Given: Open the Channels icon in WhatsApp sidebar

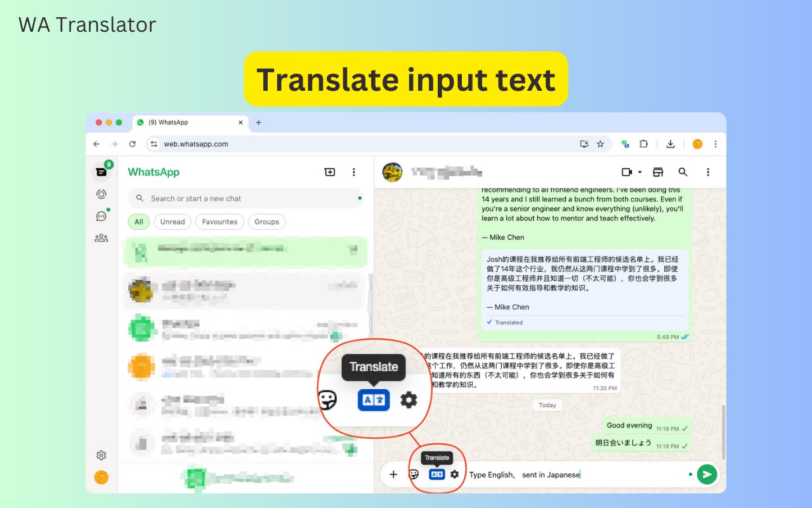Looking at the screenshot, I should tap(101, 216).
